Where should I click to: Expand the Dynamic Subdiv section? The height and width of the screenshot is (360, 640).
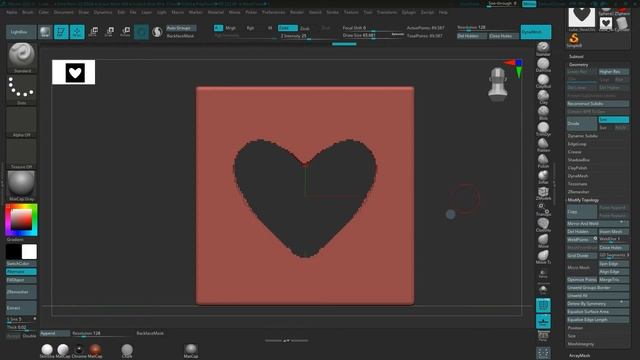[583, 136]
